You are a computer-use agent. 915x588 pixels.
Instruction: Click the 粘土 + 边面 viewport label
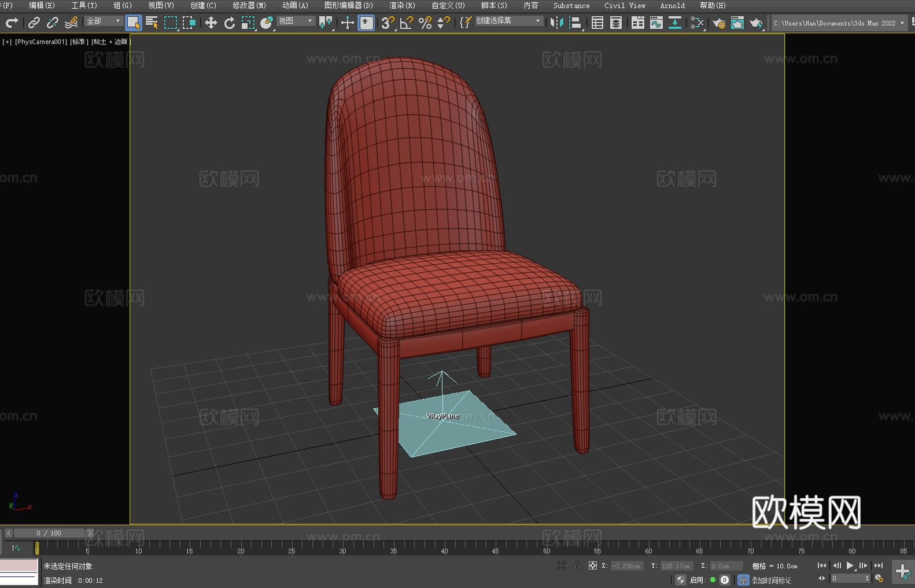tap(110, 42)
